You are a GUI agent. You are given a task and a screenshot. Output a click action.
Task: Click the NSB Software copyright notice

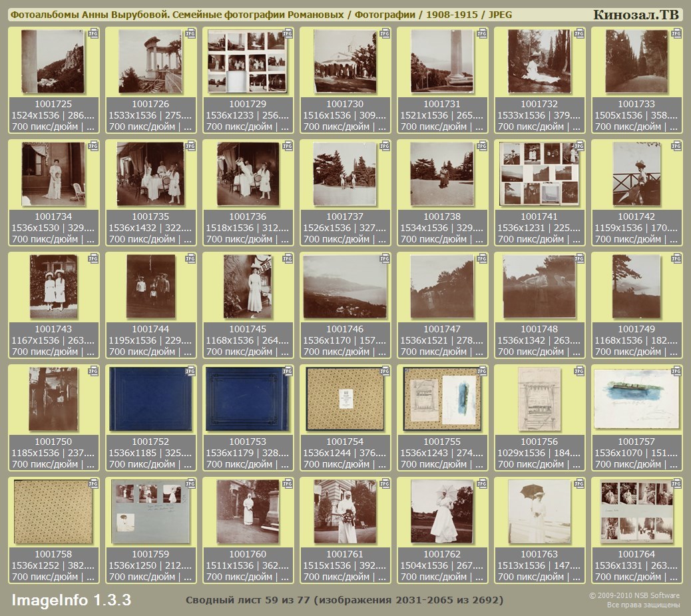(634, 600)
